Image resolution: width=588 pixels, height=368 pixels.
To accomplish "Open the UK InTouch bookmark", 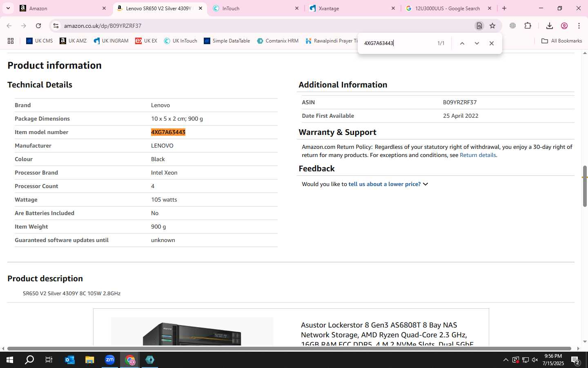I will tap(180, 41).
